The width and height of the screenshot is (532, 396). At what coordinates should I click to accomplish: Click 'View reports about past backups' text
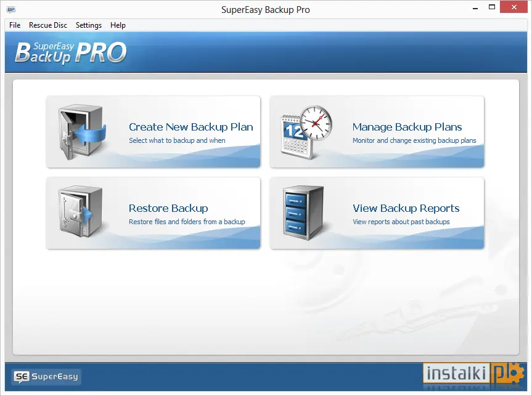click(401, 222)
